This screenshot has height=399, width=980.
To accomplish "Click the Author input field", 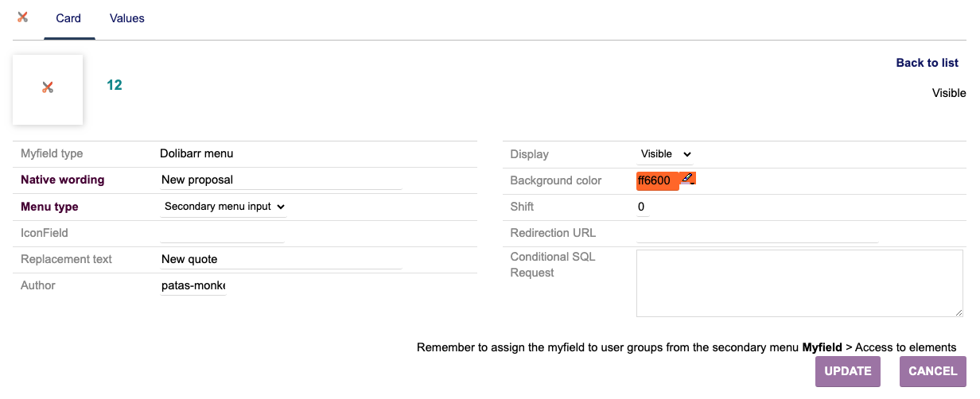I will pos(193,285).
